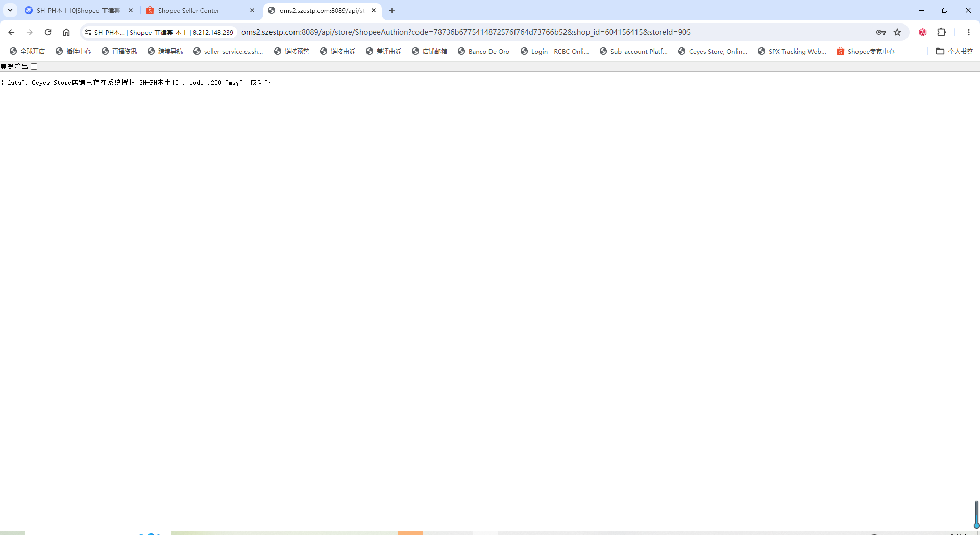Open the SPX Tracking Web bookmark
Viewport: 980px width, 535px height.
click(x=792, y=52)
